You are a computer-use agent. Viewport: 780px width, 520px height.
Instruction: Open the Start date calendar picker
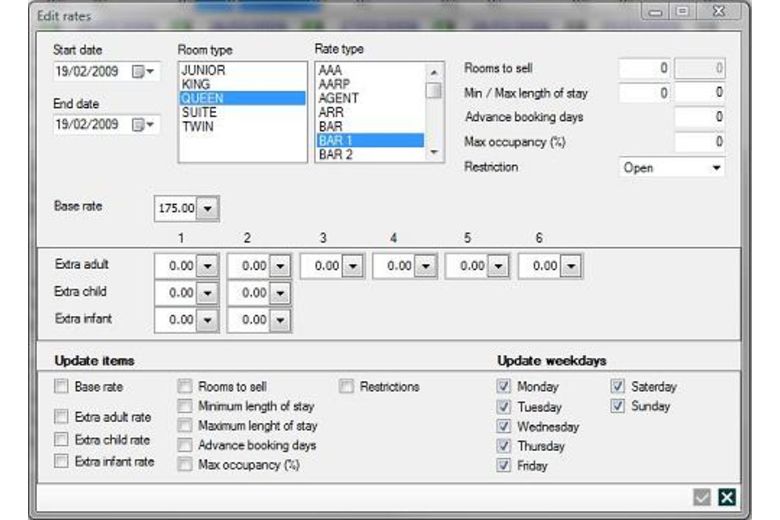[145, 72]
